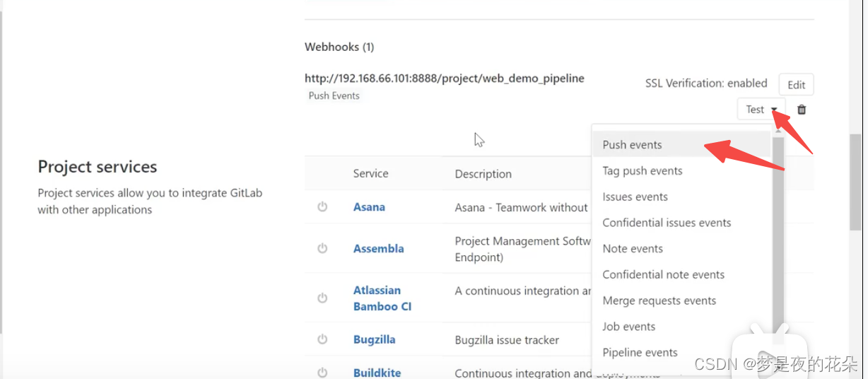The image size is (868, 379).
Task: Choose Push events from Test menu
Action: [x=681, y=145]
